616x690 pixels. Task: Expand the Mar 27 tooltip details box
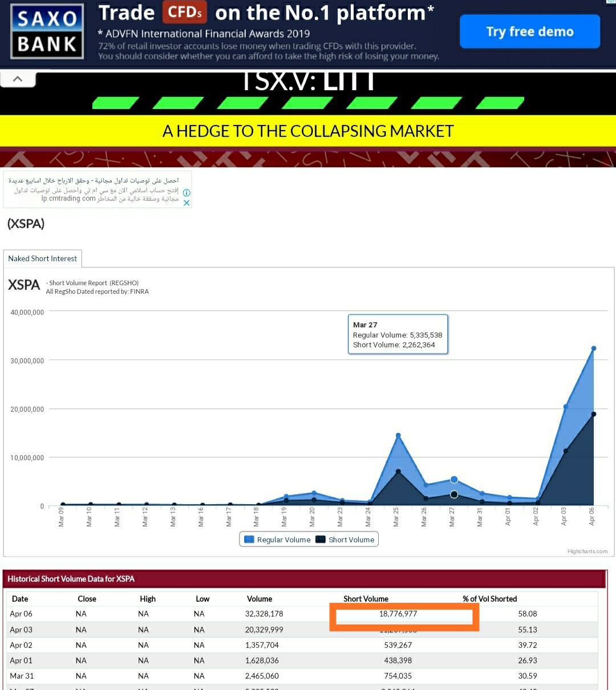point(398,334)
